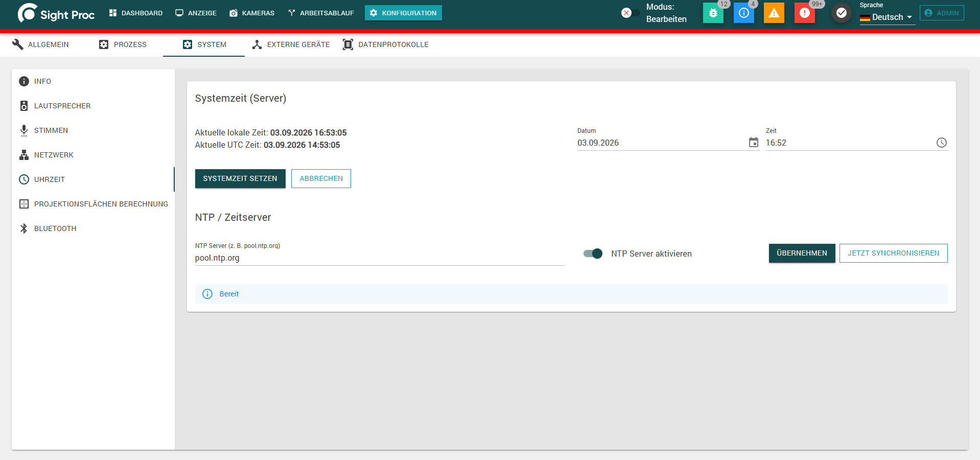
Task: Open the clock time picker icon
Action: coord(942,143)
